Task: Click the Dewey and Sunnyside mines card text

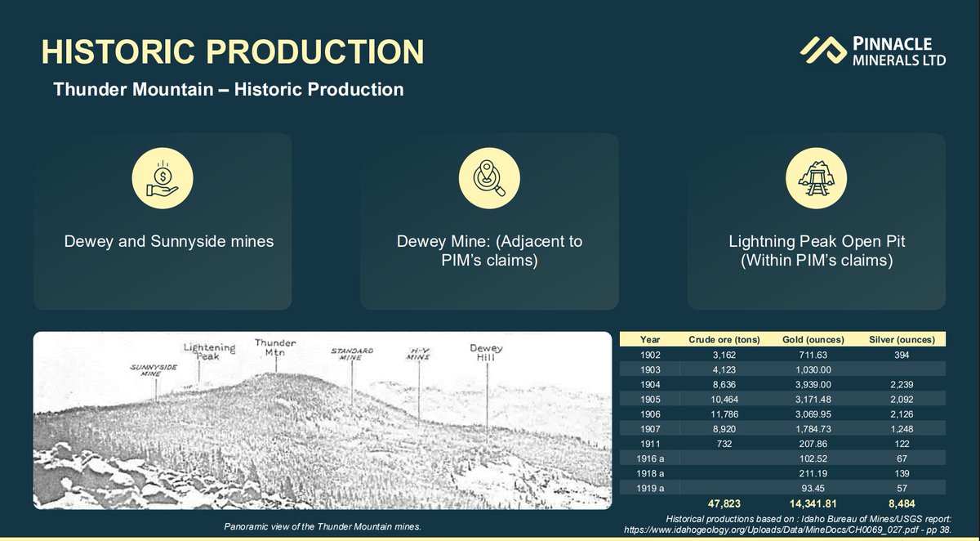Action: tap(169, 241)
